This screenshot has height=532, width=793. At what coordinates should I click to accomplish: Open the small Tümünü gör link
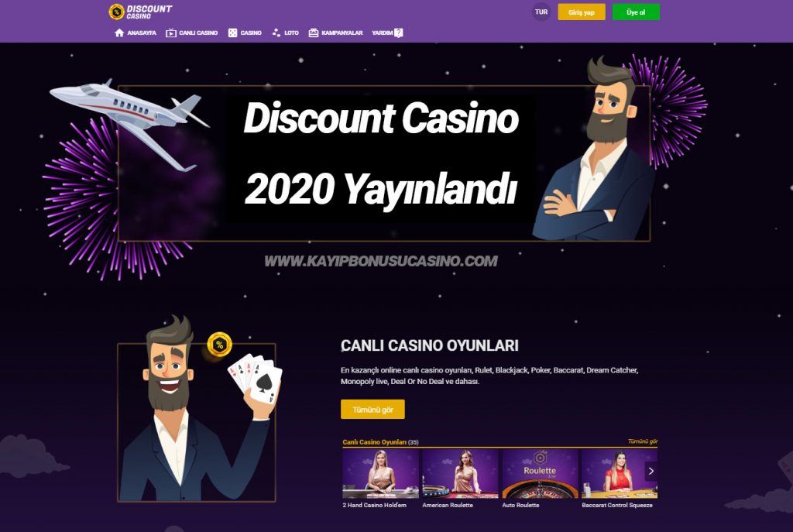pos(642,441)
